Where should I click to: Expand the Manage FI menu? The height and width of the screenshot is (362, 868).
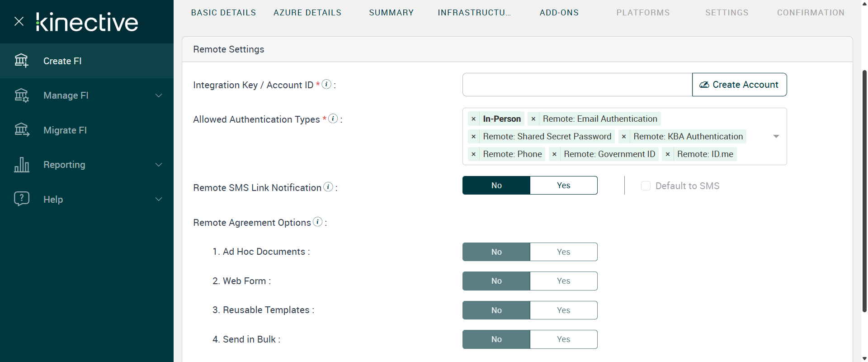click(159, 95)
